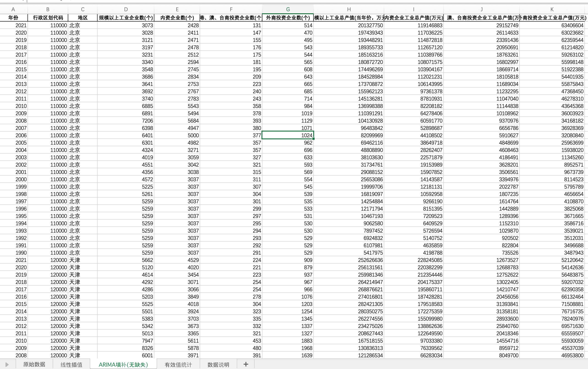Select column D header
The height and width of the screenshot is (369, 588).
126,9
